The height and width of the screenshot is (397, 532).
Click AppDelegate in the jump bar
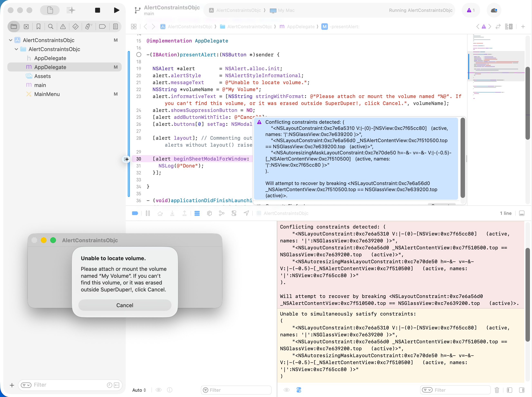(x=297, y=26)
